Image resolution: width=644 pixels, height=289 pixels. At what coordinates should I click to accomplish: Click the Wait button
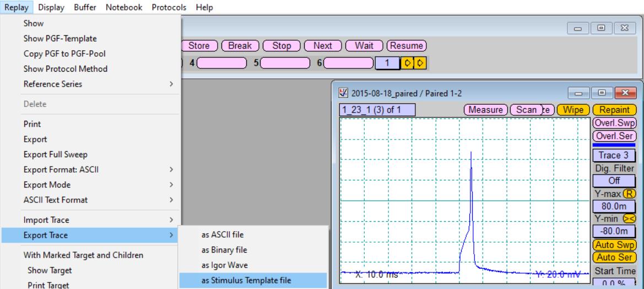coord(364,46)
